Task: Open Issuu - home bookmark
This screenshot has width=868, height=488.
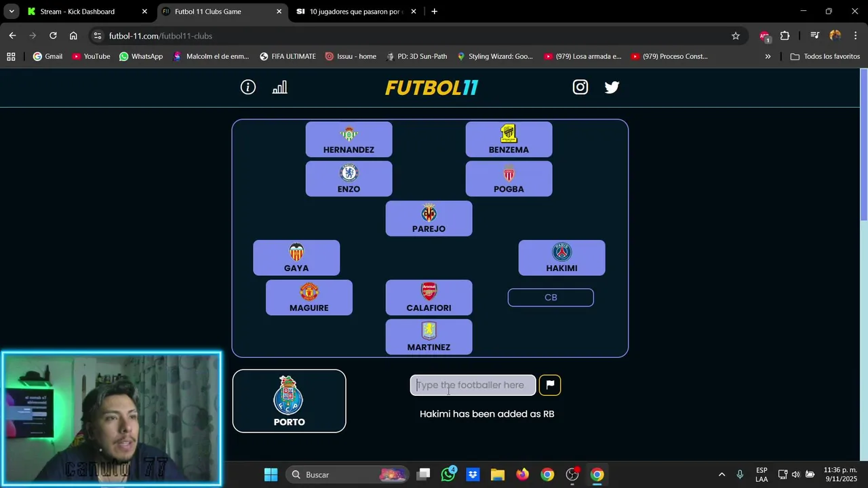Action: pos(351,56)
